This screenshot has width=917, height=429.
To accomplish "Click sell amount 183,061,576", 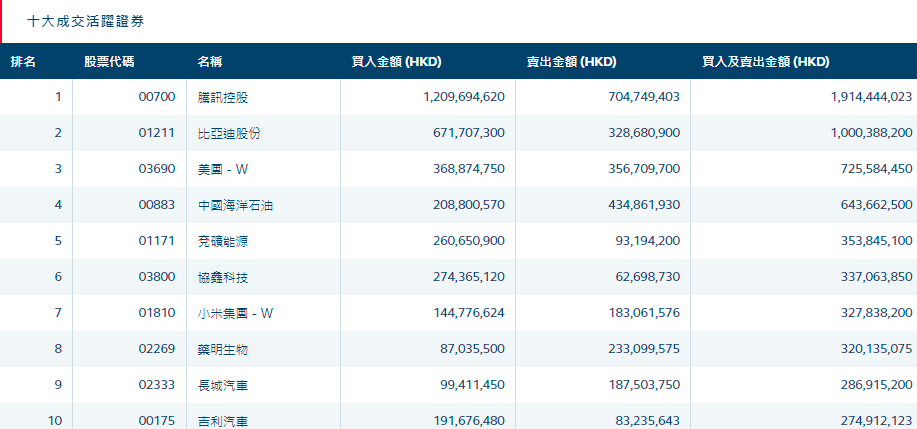I will (x=643, y=313).
